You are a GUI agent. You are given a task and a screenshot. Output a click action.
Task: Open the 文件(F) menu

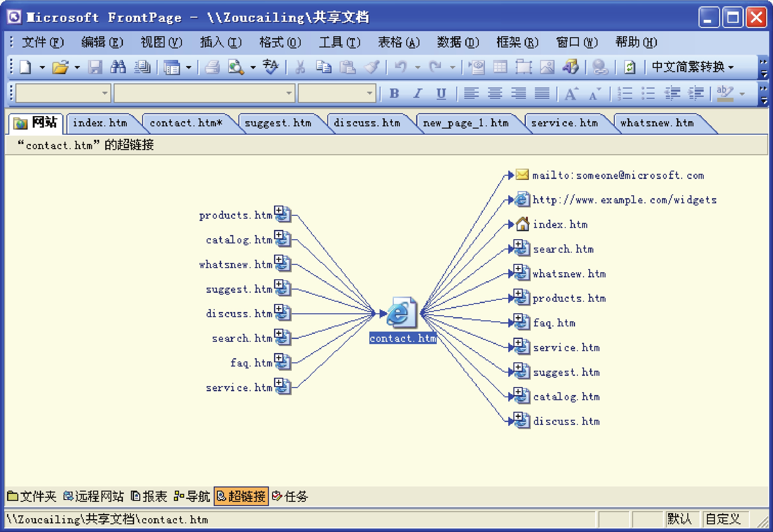43,42
